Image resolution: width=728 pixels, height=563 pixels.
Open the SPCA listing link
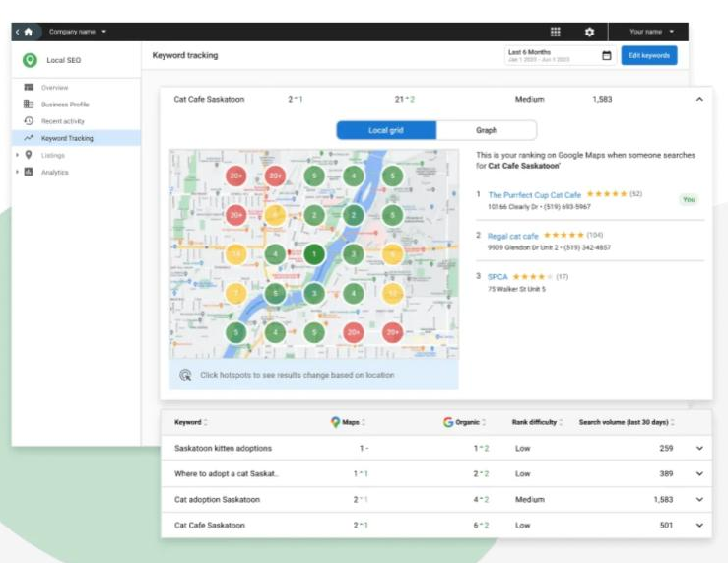click(497, 277)
